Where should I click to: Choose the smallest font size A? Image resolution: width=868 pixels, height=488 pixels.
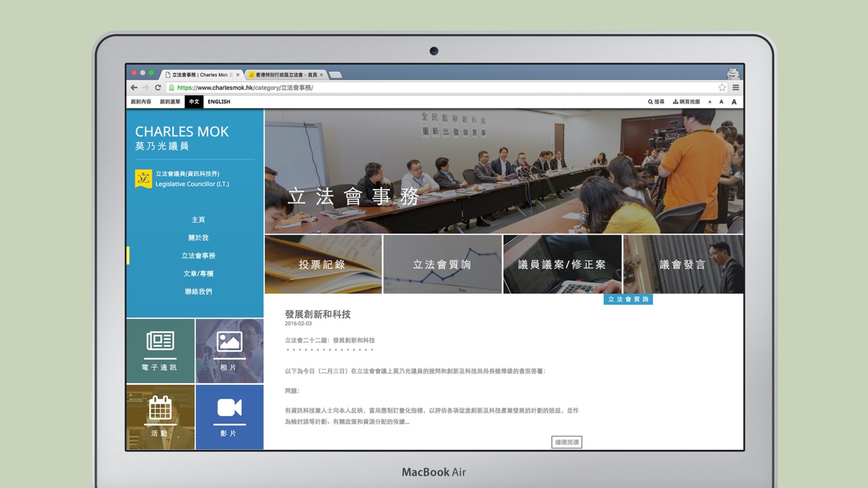tap(710, 102)
